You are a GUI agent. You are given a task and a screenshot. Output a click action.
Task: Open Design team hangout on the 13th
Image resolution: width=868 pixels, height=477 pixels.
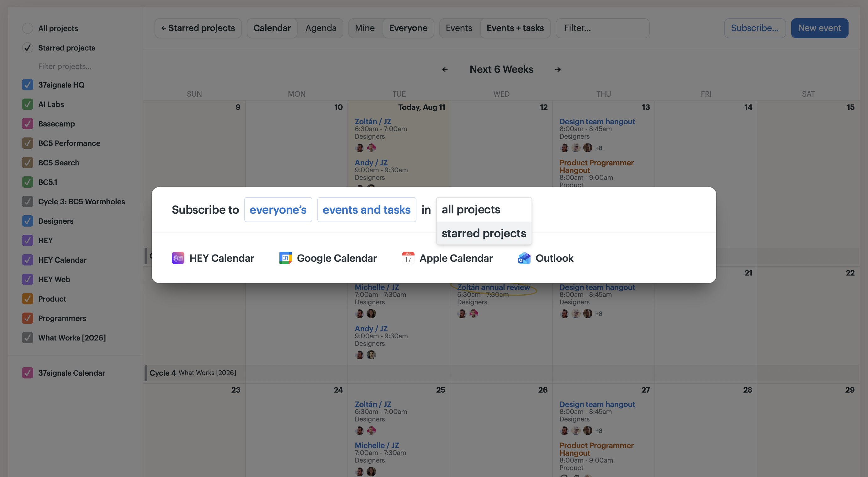597,121
